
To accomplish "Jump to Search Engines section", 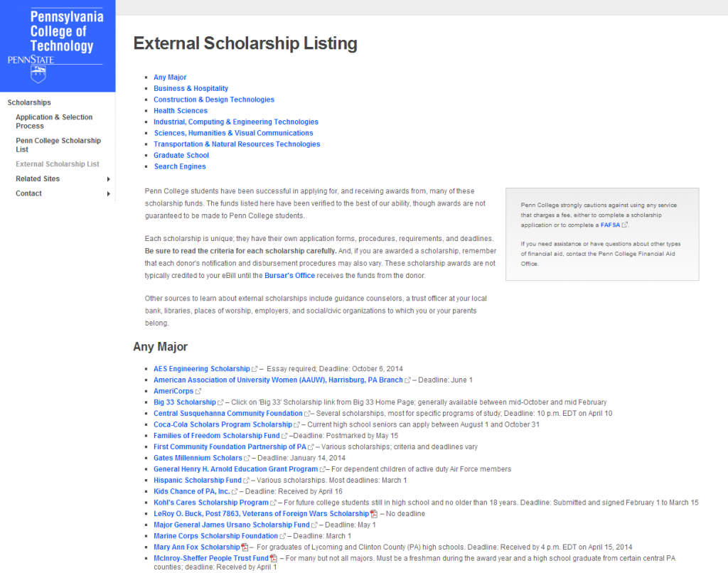I will tap(180, 166).
